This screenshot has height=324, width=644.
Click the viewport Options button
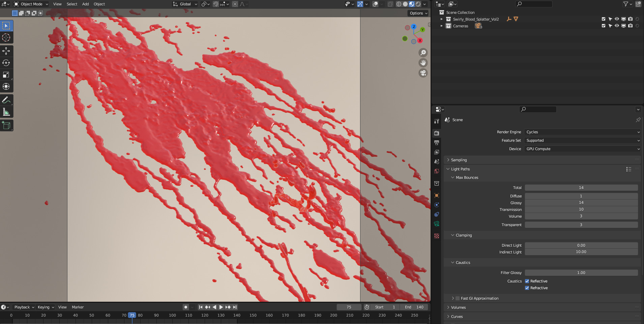pyautogui.click(x=418, y=13)
